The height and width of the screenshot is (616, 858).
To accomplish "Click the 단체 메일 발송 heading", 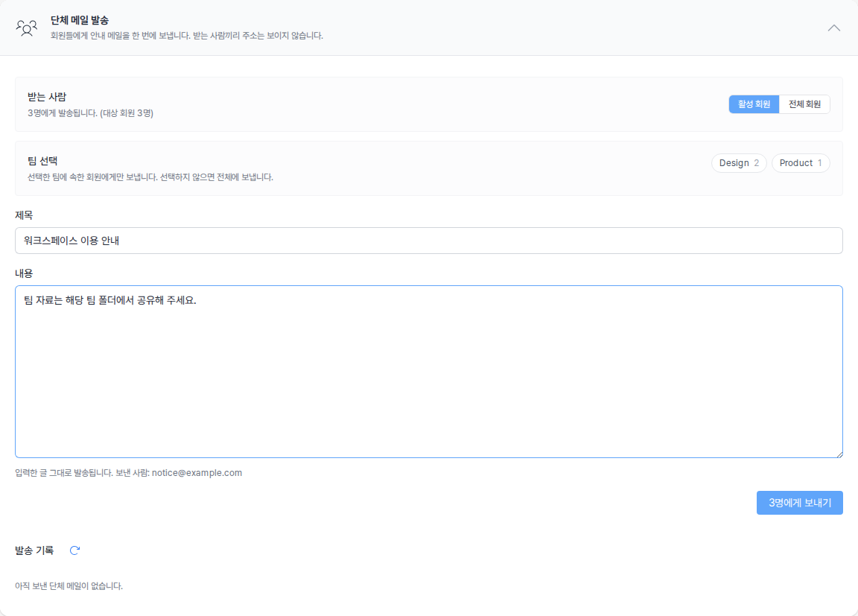I will [80, 20].
